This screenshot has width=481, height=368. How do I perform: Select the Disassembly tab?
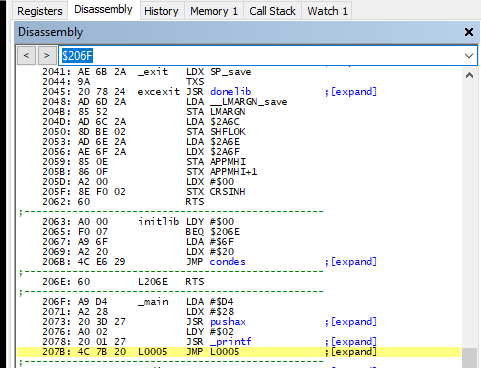tap(103, 10)
